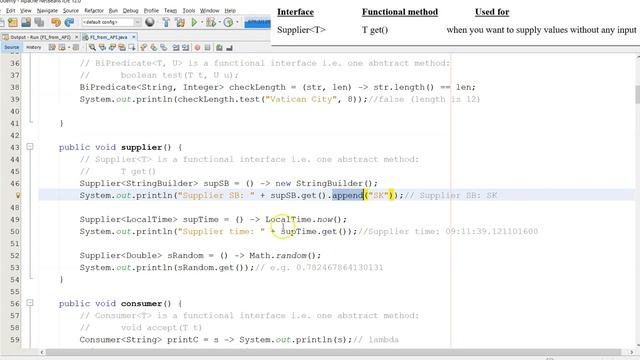Click the lightbulb hint on line 47

[18, 195]
